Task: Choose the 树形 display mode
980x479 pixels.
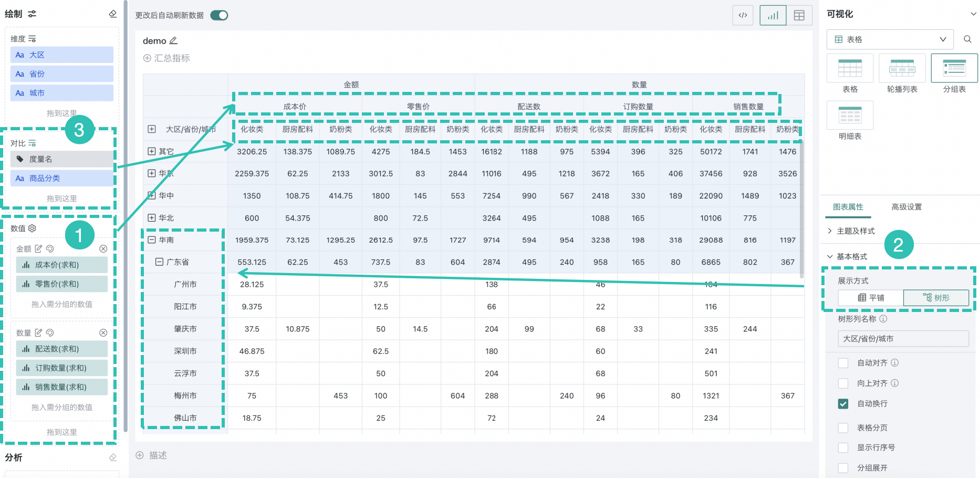Action: coord(936,298)
